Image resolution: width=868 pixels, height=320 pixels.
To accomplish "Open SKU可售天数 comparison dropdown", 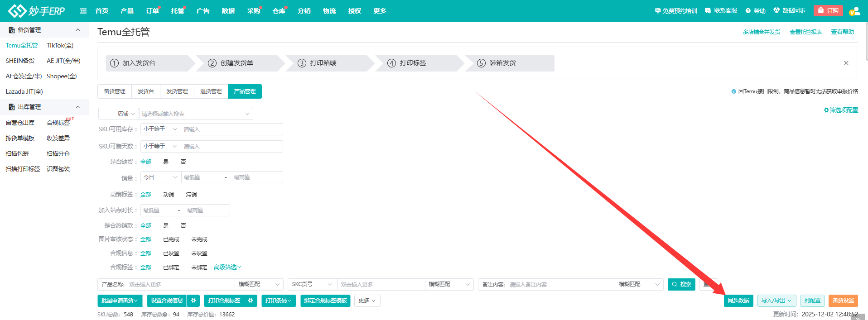I will pos(160,146).
